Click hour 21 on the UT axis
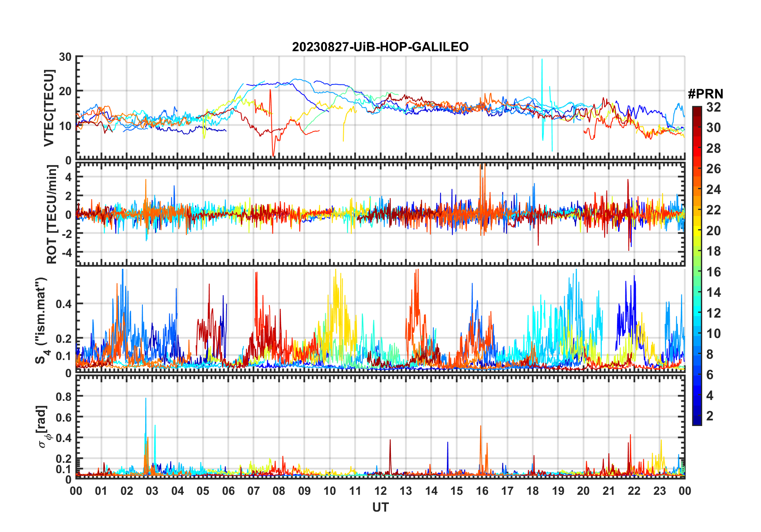Viewport: 761px width, 532px height. [609, 491]
